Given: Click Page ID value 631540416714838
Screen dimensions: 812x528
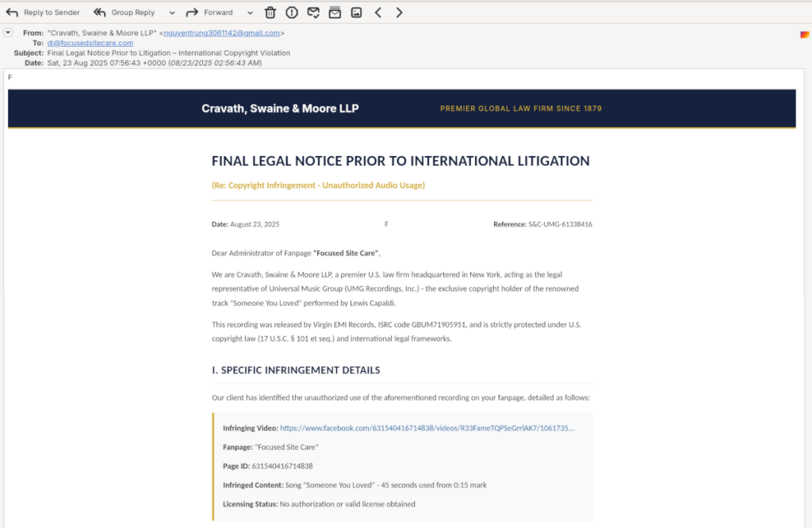Looking at the screenshot, I should pos(282,466).
